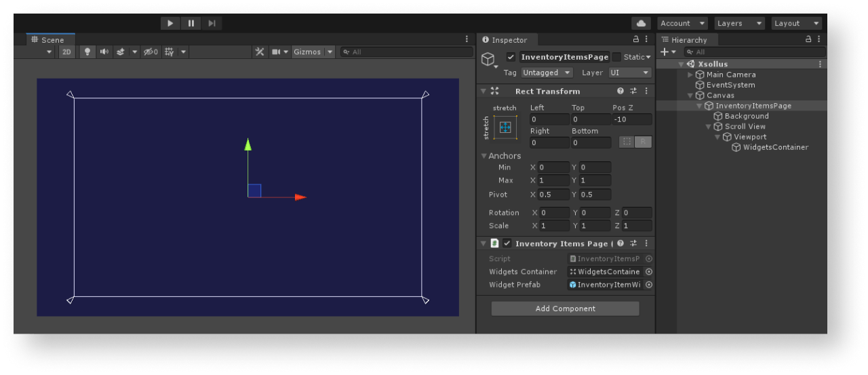Lock the Inspector panel with the padlock
The image size is (868, 375).
[635, 40]
